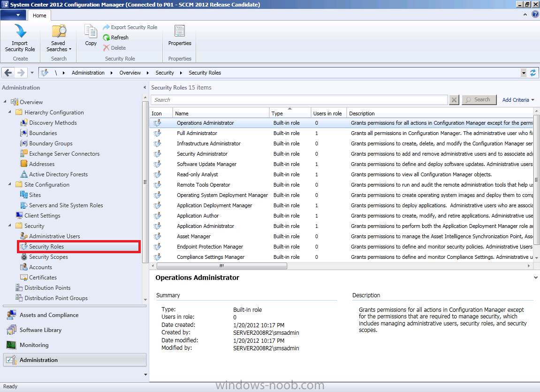Select the Boundary Groups icon
Viewport: 540px width, 392px height.
pyautogui.click(x=24, y=143)
